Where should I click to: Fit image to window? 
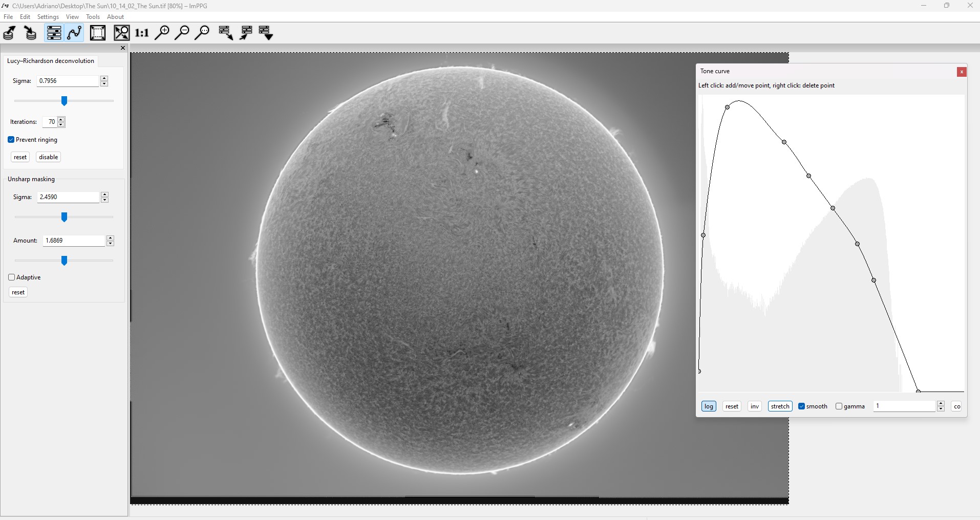point(121,33)
